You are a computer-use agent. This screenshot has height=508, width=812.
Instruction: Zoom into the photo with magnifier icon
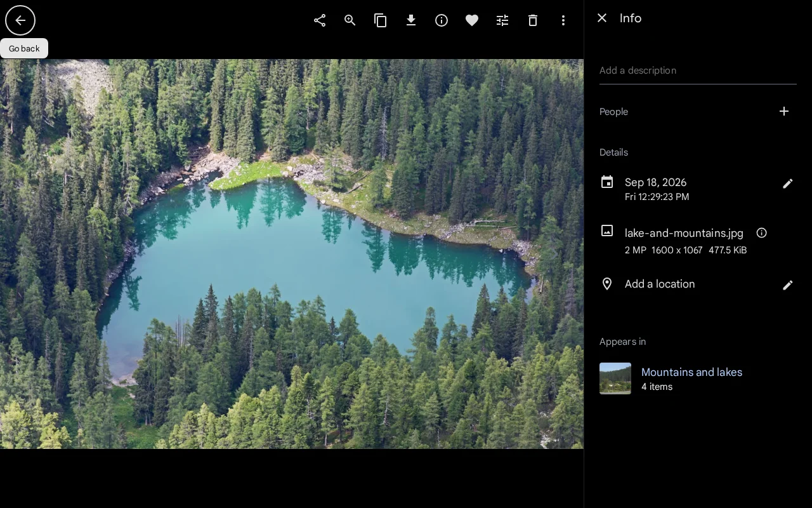click(x=350, y=20)
